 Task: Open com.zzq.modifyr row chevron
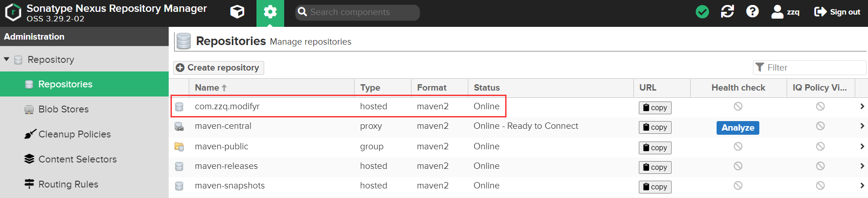(x=862, y=107)
